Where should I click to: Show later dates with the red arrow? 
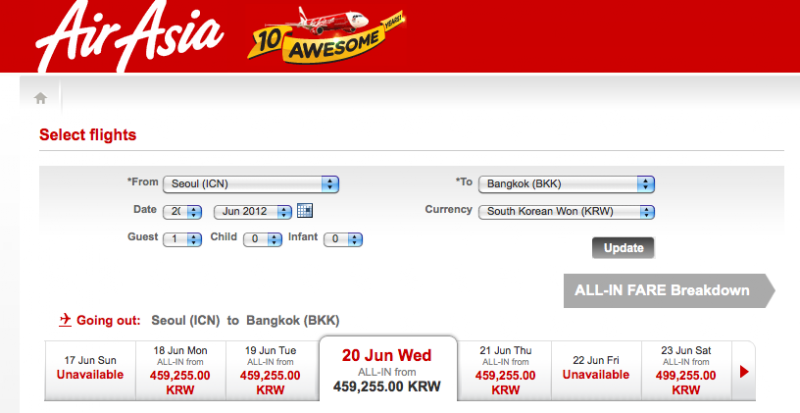click(x=744, y=372)
